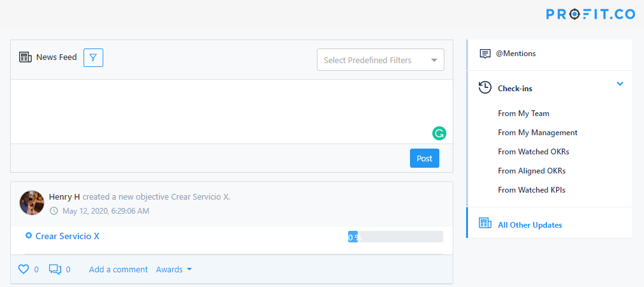
Task: Click the comments bubble icon
Action: [x=55, y=269]
